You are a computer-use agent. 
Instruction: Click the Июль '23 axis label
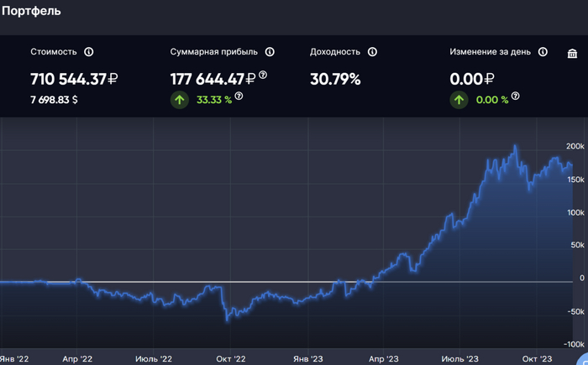pos(460,358)
